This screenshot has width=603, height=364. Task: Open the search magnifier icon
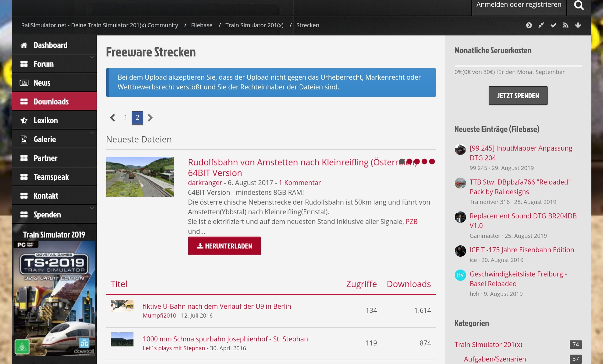click(x=579, y=5)
